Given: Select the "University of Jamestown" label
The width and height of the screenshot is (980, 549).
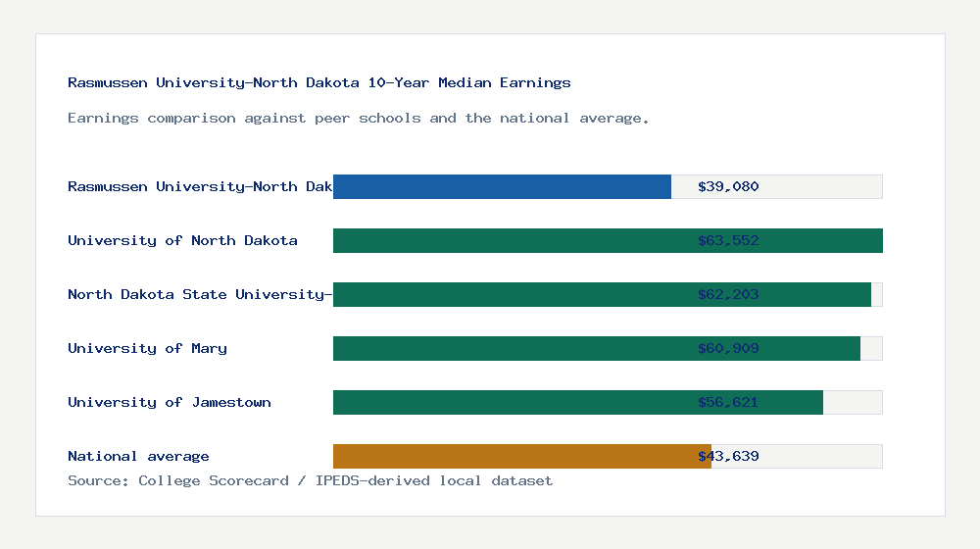Looking at the screenshot, I should [x=170, y=402].
